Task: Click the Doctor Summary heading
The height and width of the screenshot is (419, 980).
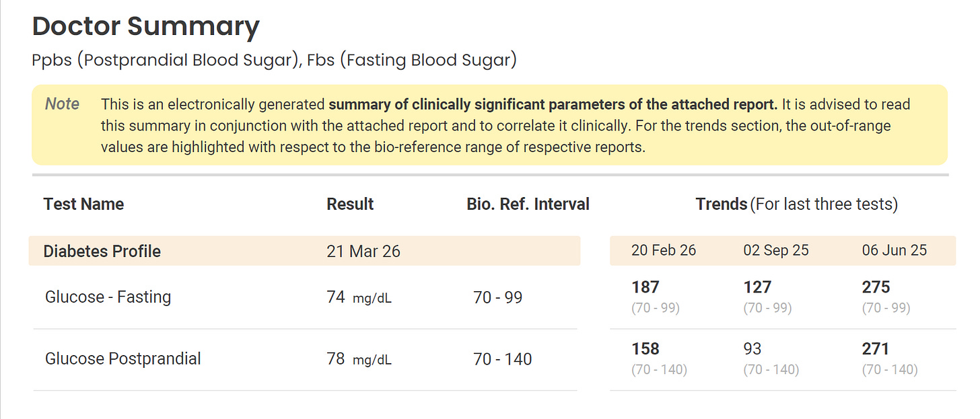Action: tap(145, 27)
